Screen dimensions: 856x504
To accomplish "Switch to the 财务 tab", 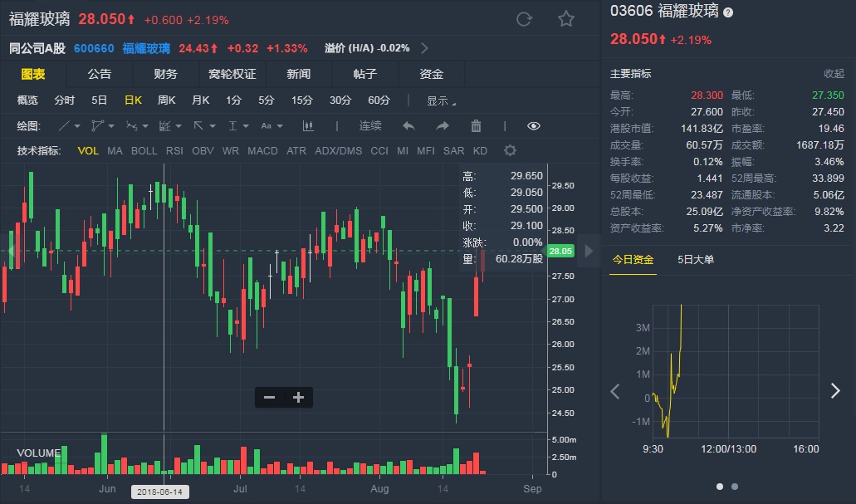I will pos(165,74).
